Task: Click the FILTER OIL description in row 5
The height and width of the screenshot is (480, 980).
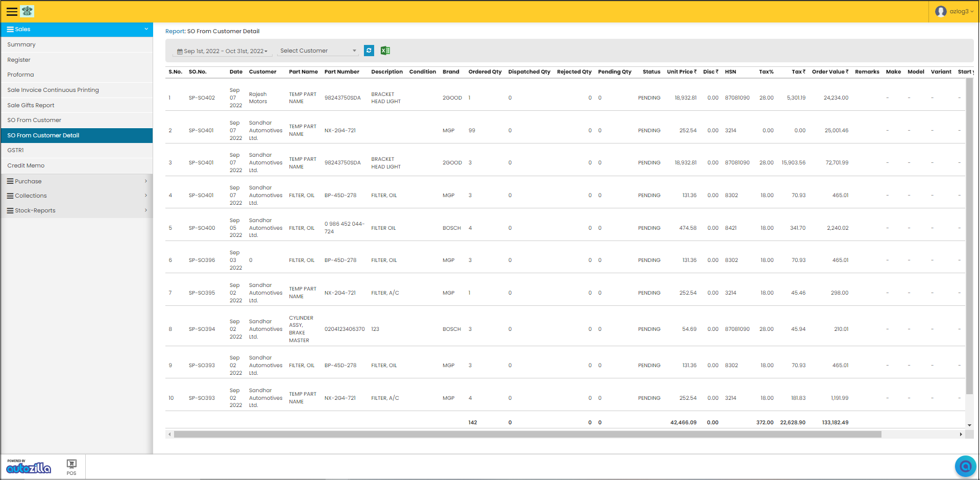Action: [383, 228]
